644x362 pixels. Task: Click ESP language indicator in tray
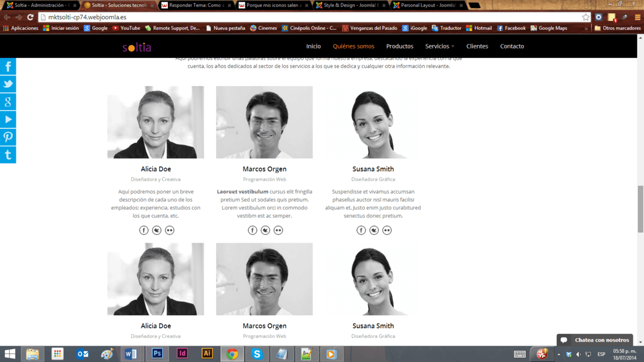pyautogui.click(x=601, y=354)
